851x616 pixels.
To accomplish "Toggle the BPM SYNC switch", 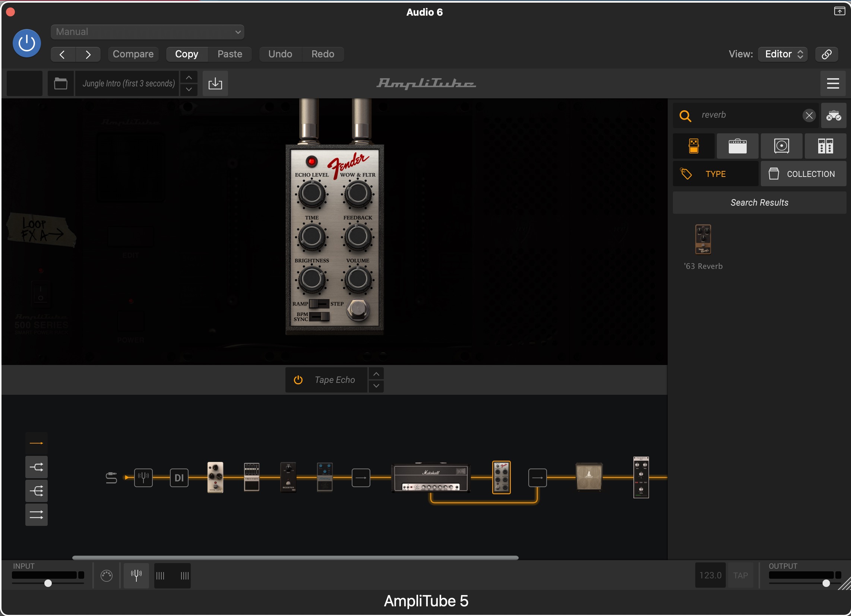I will [319, 317].
